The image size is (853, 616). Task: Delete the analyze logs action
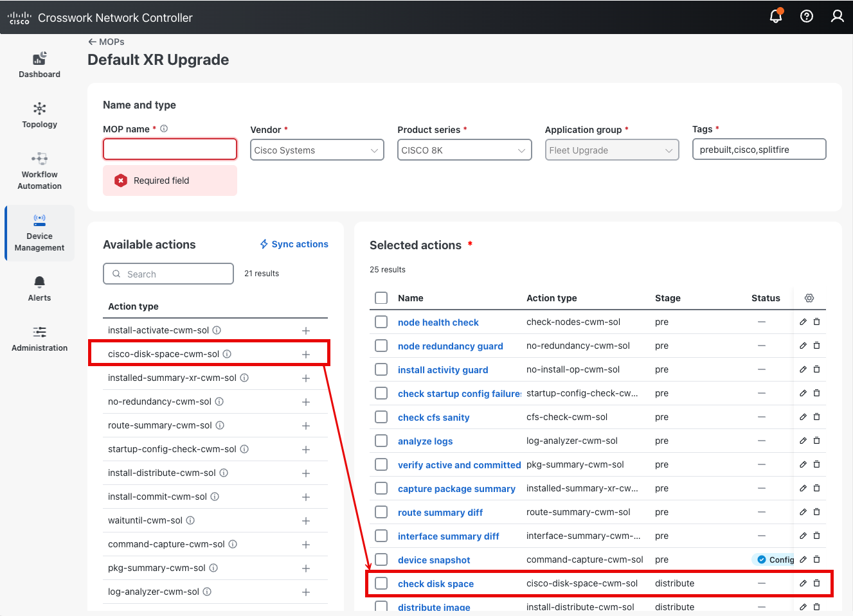click(x=817, y=441)
